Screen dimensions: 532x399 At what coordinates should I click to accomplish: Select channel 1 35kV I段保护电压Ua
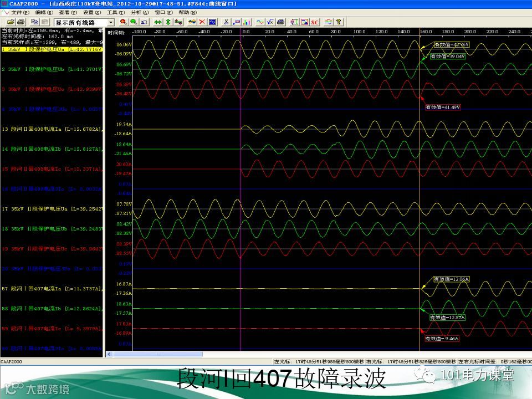point(52,49)
